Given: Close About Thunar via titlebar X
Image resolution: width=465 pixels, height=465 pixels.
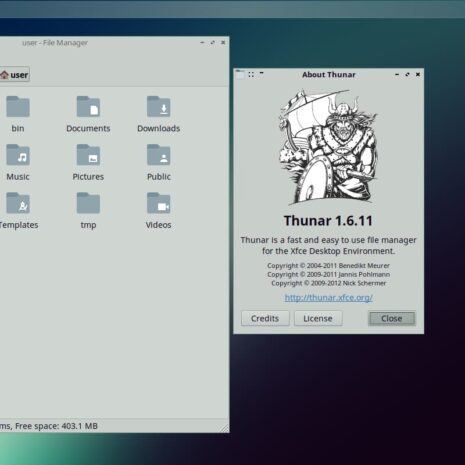Looking at the screenshot, I should [x=418, y=75].
